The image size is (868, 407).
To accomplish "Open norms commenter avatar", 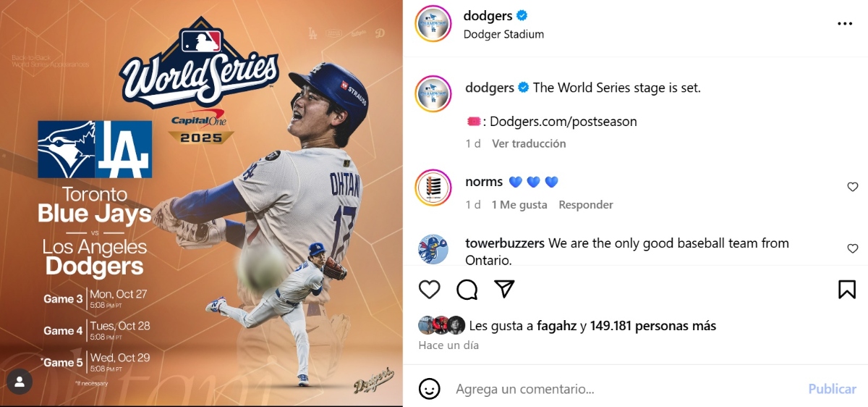I will 433,188.
